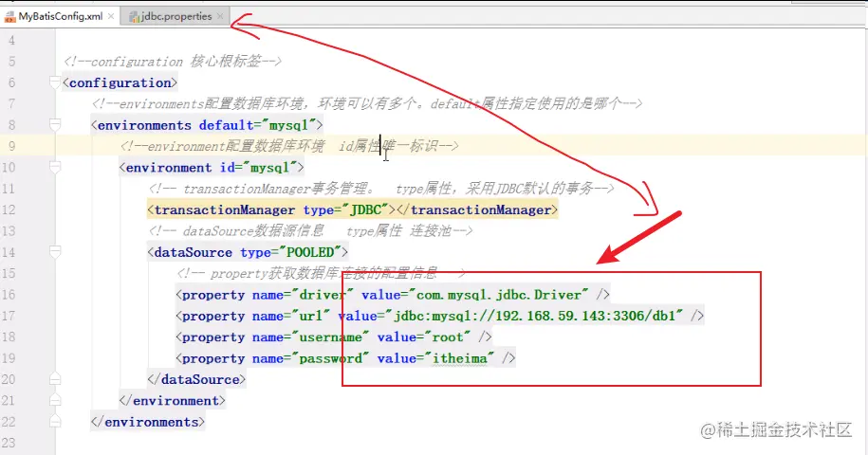Click the "JDBC" type value of transactionManager
Screen dimensions: 868x455
[x=365, y=210]
